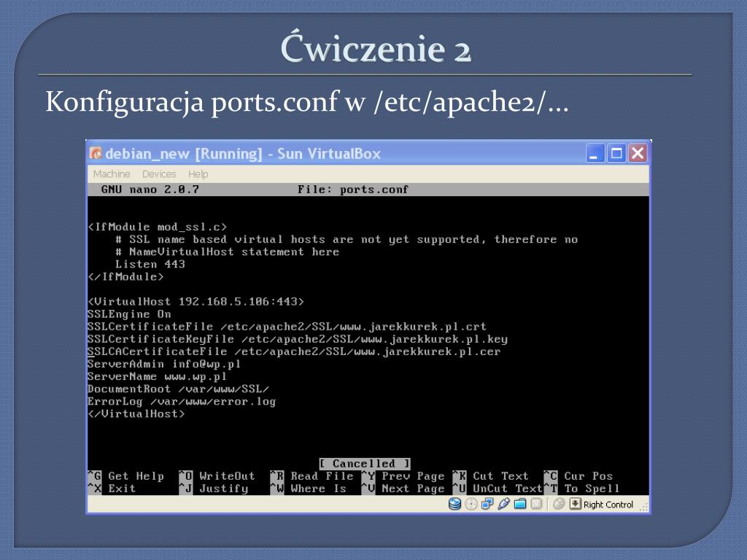This screenshot has width=747, height=560.
Task: Click the '<IfModule mod_ssl.c>' line
Action: tap(158, 227)
